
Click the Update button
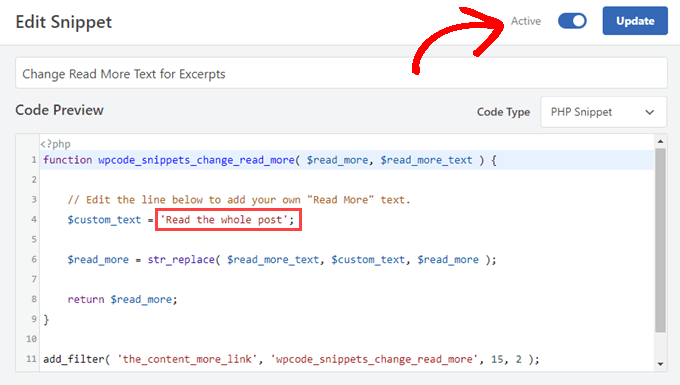635,21
